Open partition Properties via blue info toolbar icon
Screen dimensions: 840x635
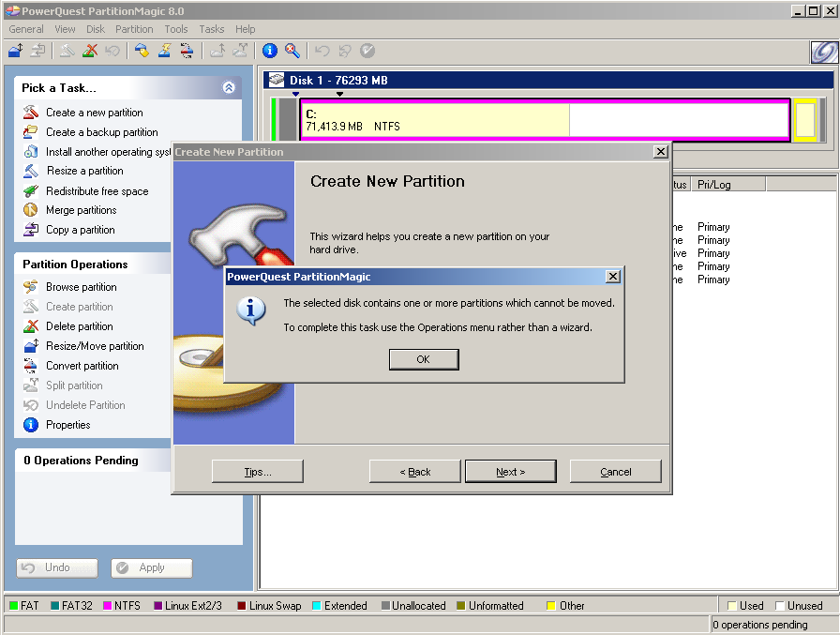click(x=270, y=51)
